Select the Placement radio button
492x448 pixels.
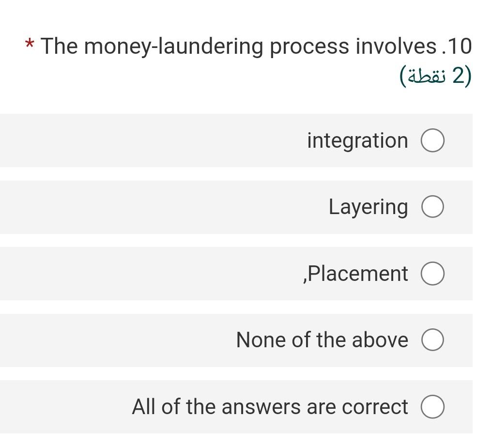[x=432, y=273]
